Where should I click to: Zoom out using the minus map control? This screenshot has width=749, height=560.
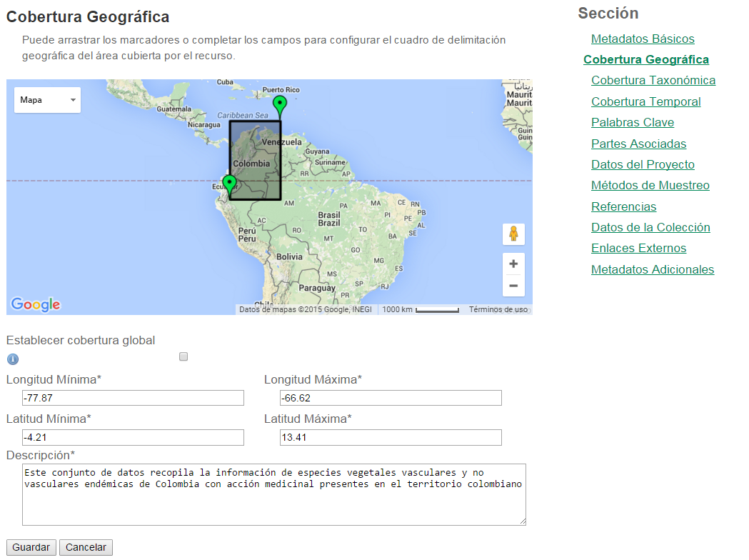coord(513,285)
